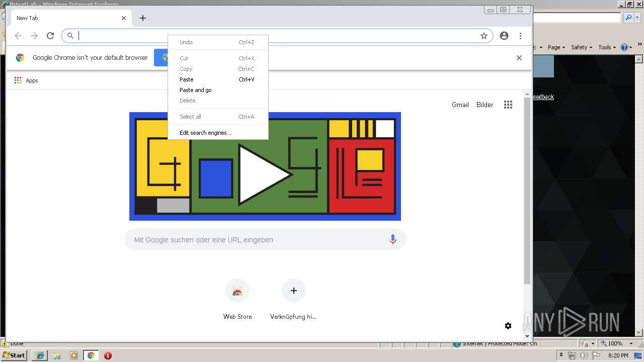644x362 pixels.
Task: Reload the page with the refresh icon
Action: [x=50, y=36]
